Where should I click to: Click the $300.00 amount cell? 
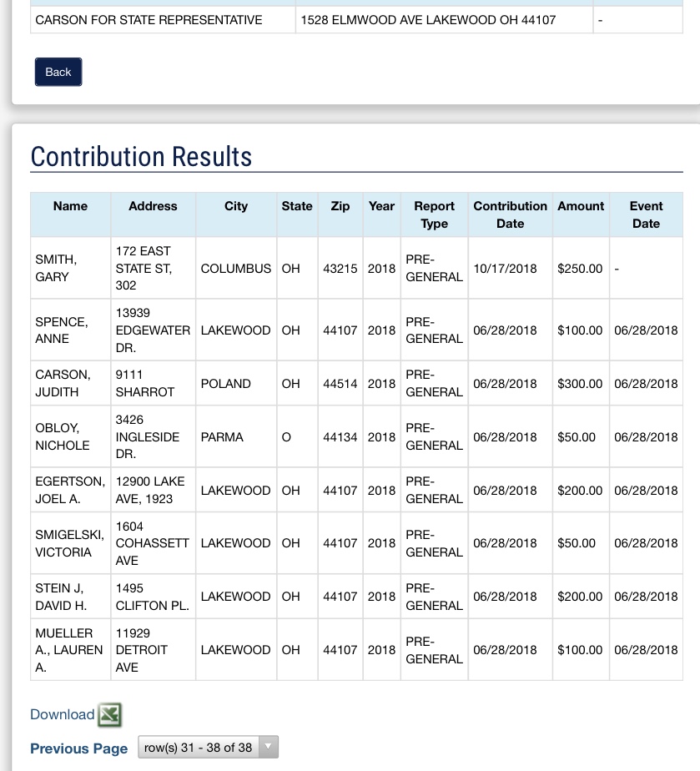tap(580, 384)
